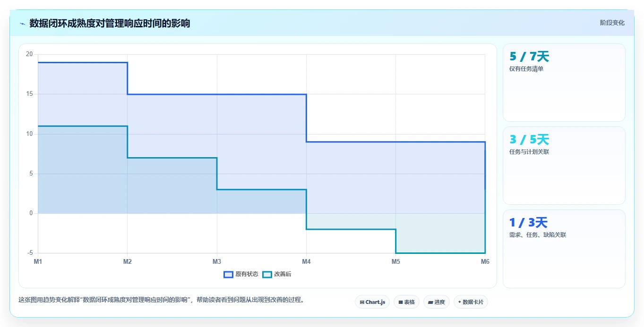Open the 3 / 5天 data card
Viewport: 644px width, 327px height.
click(x=564, y=166)
